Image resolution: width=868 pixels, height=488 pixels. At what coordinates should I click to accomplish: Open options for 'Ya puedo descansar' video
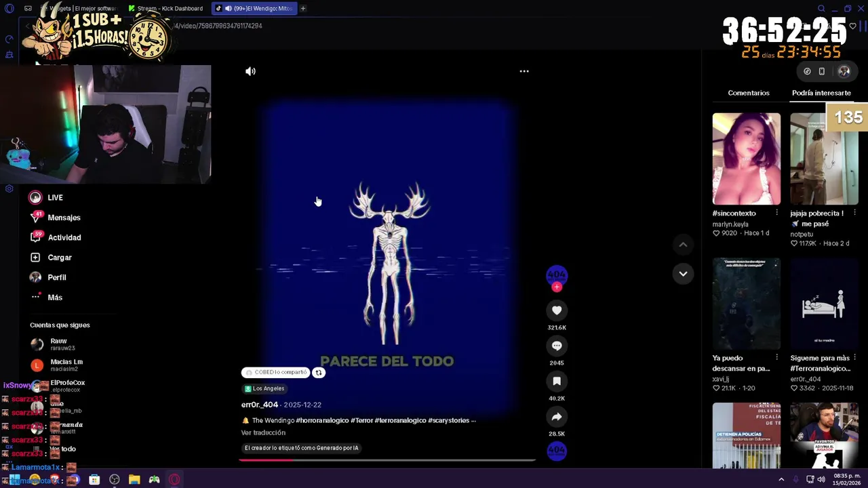pyautogui.click(x=776, y=357)
